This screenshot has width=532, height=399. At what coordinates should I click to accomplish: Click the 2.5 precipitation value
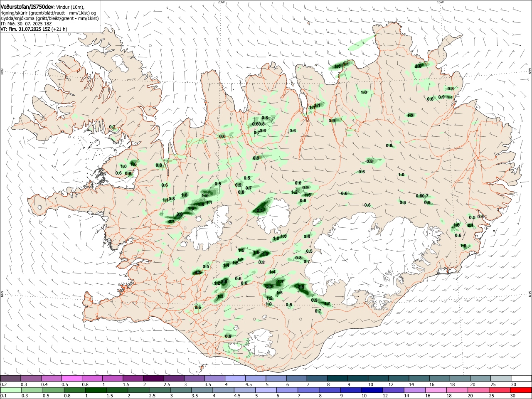coord(301,287)
